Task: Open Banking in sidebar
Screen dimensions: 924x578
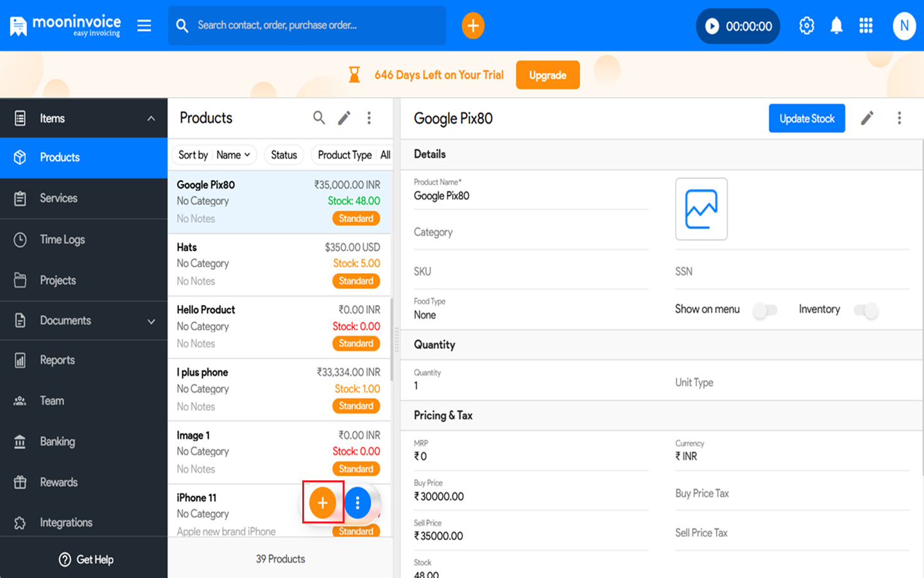Action: point(83,442)
